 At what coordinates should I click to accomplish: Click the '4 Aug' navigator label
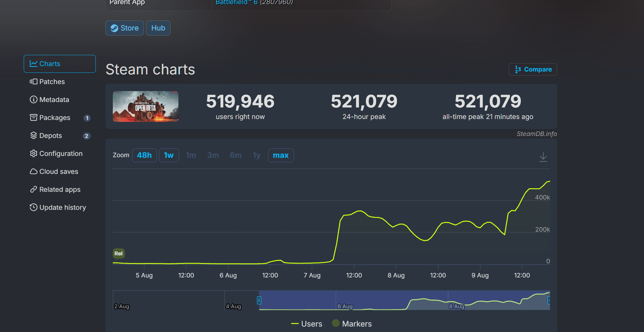coord(234,306)
